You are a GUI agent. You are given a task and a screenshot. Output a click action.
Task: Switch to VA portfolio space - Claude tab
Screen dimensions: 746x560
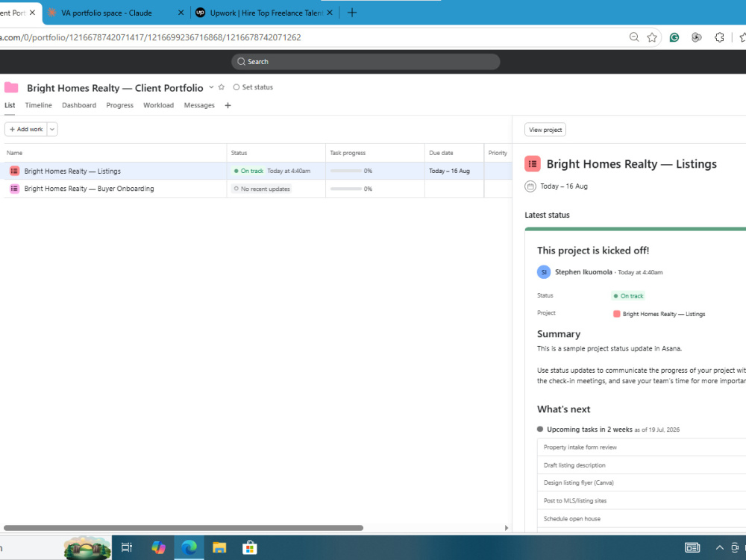106,13
